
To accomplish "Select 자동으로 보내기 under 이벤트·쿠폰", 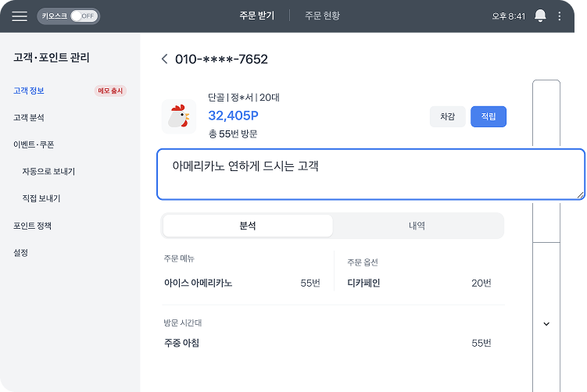I will pos(48,172).
